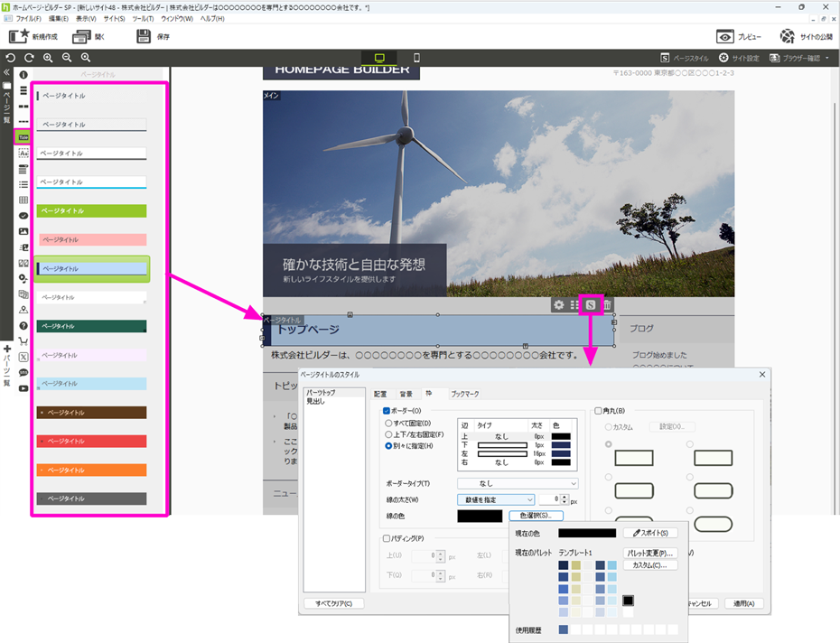Click the 色選択(S) button
Screen dimensions: 840x643
(536, 516)
